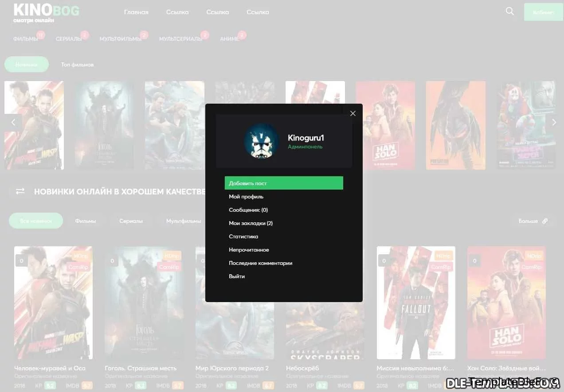
Task: Click the Kinoguru1 avatar image
Action: click(x=261, y=141)
